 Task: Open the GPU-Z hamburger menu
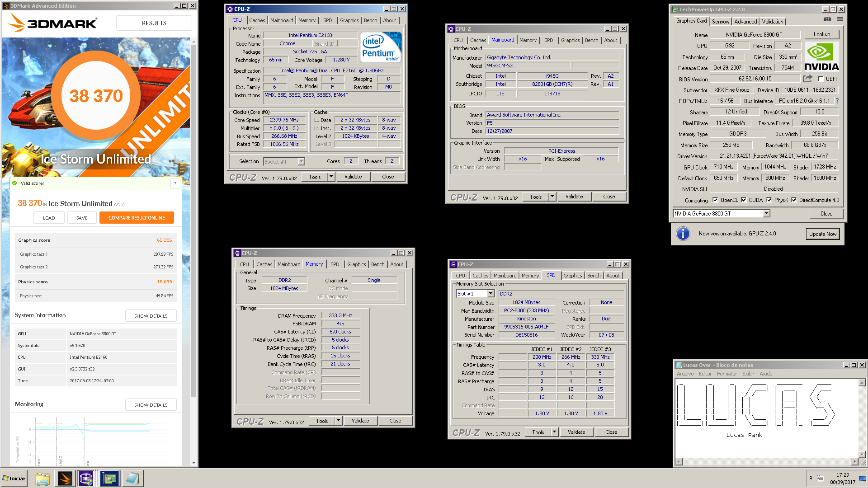click(840, 19)
